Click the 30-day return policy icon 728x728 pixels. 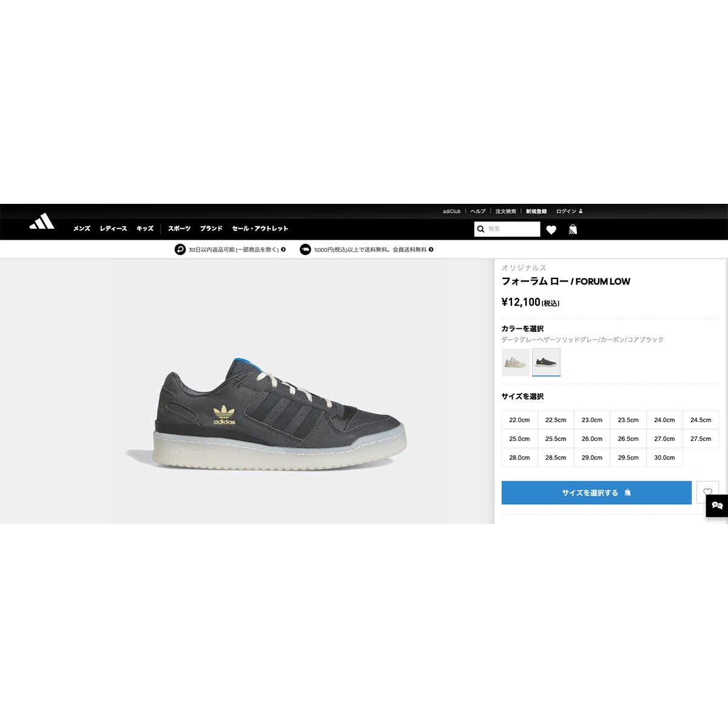(180, 249)
